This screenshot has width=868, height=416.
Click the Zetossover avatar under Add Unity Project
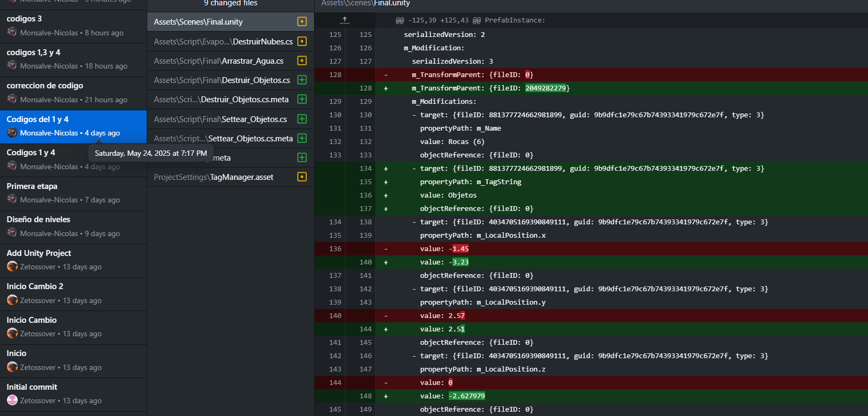coord(12,267)
